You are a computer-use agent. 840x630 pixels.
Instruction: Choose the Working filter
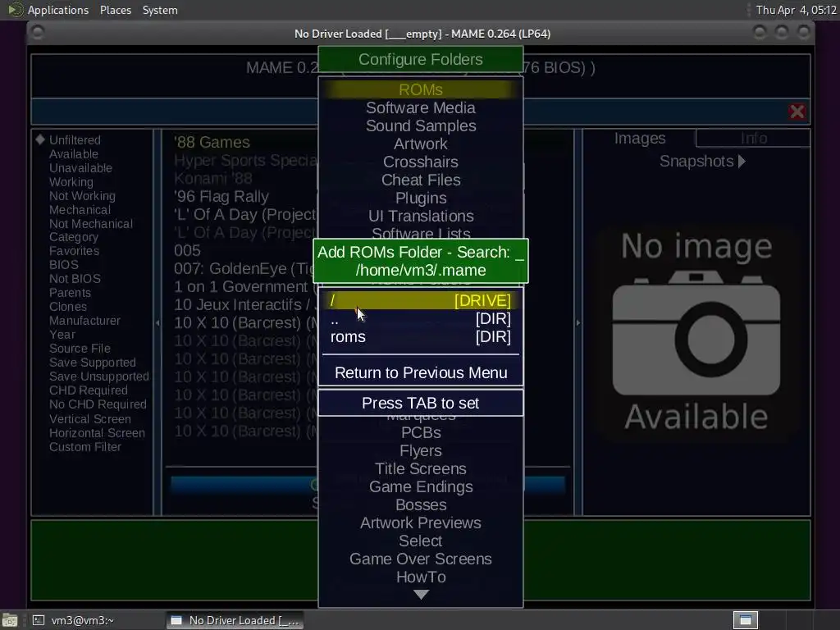tap(71, 182)
